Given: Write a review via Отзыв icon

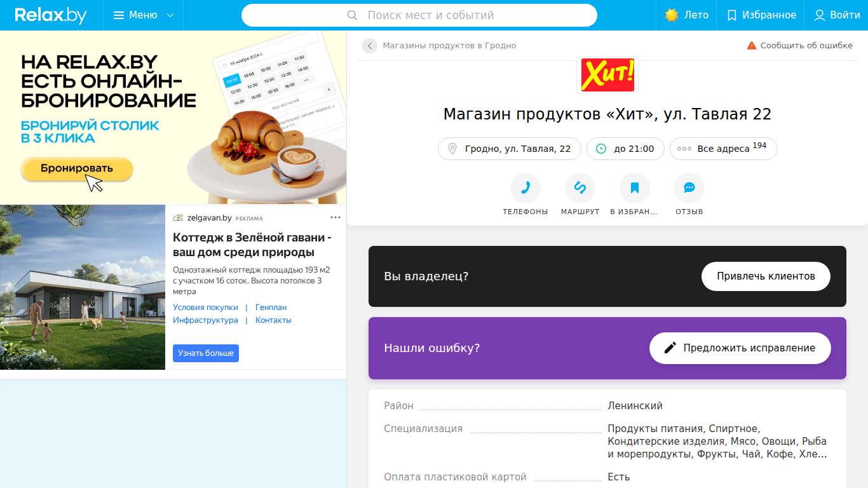Looking at the screenshot, I should pos(689,188).
